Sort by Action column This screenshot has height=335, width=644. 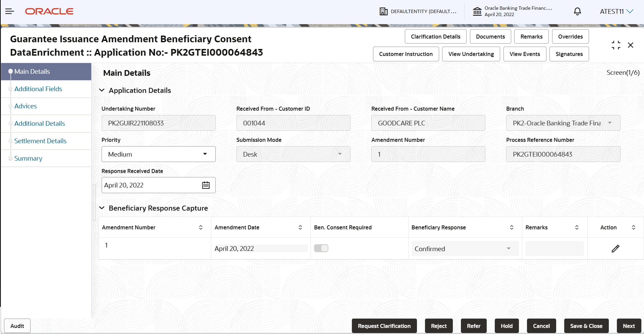634,227
